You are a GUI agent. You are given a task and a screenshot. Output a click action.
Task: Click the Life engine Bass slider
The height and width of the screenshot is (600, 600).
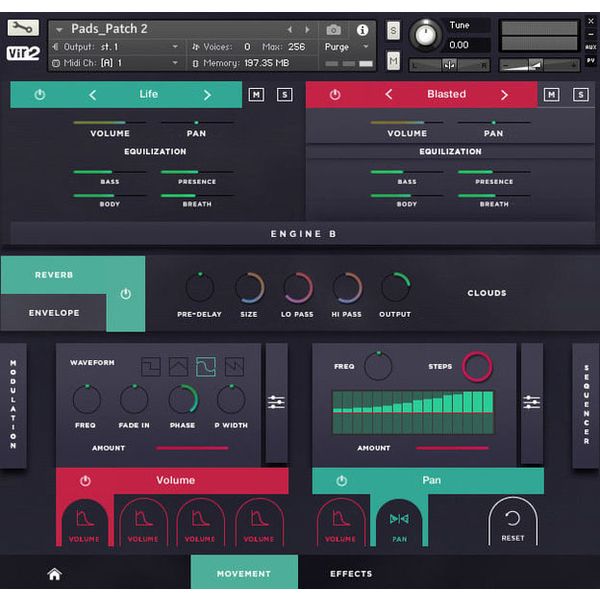click(109, 172)
